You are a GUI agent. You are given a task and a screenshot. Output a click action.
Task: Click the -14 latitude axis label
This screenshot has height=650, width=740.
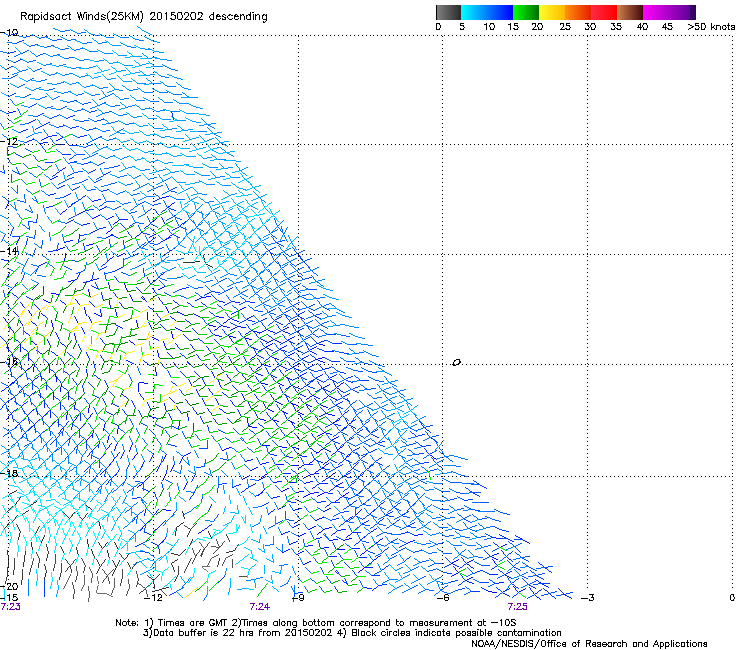(x=9, y=251)
